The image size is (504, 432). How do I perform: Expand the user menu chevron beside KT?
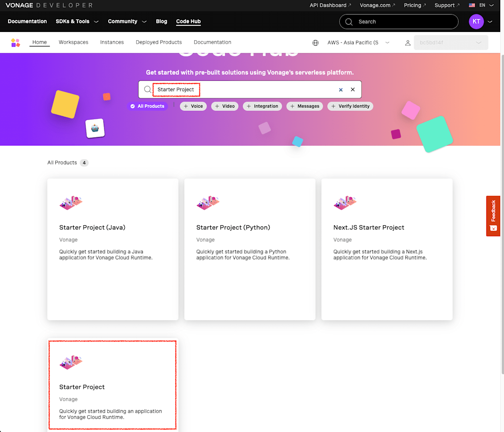coord(490,22)
